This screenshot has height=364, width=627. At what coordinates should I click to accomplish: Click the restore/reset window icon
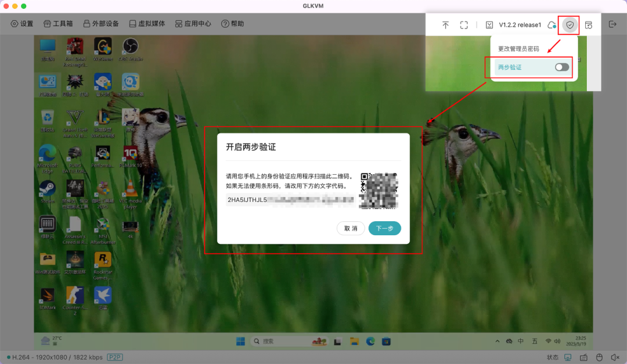pos(589,25)
